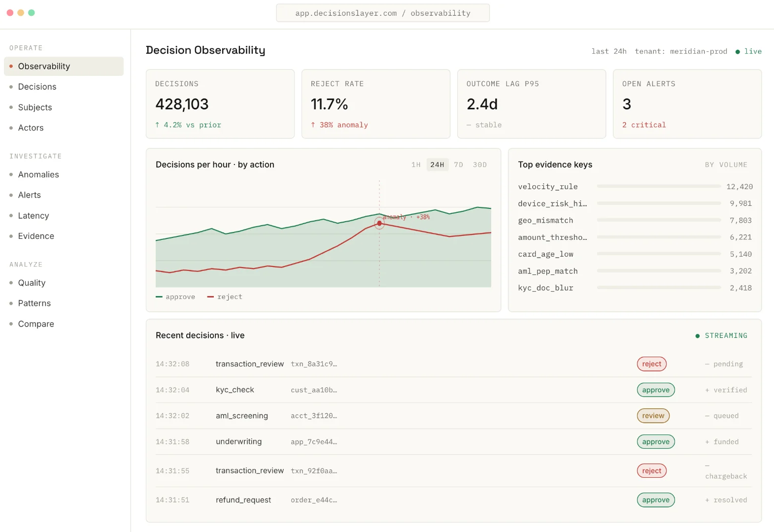Click the anomaly marker dot on chart
The image size is (774, 532).
coord(379,223)
